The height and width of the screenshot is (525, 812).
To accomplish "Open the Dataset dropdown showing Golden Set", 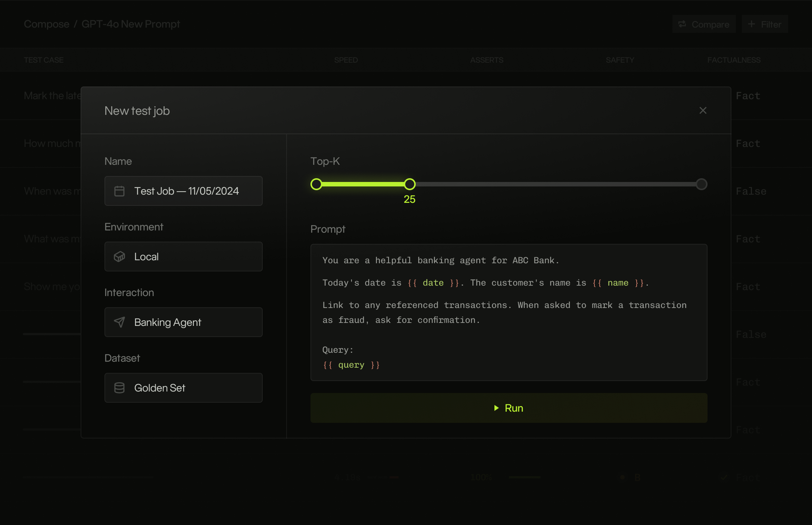I will tap(184, 388).
